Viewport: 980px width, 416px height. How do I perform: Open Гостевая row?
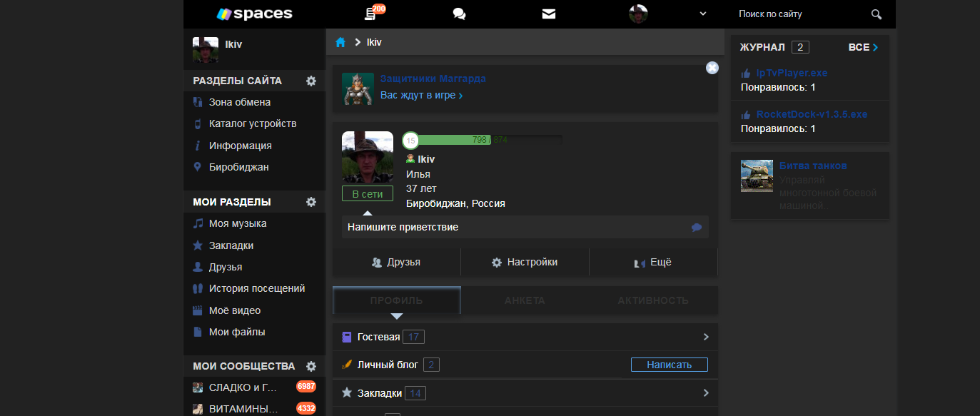525,336
